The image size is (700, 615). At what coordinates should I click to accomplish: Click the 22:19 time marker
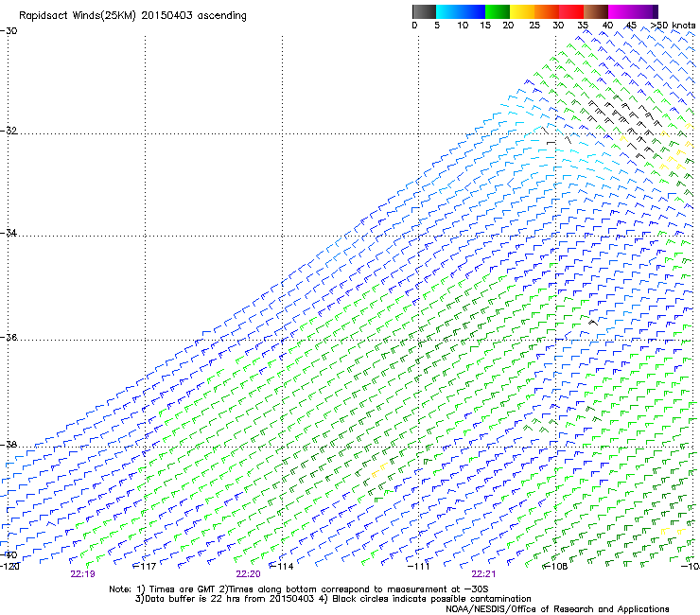click(82, 574)
